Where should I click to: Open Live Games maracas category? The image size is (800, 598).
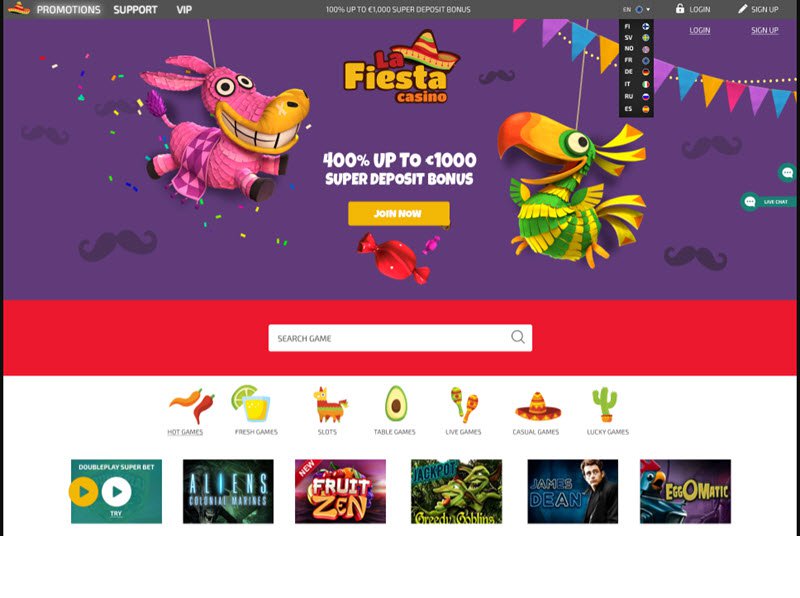tap(464, 405)
